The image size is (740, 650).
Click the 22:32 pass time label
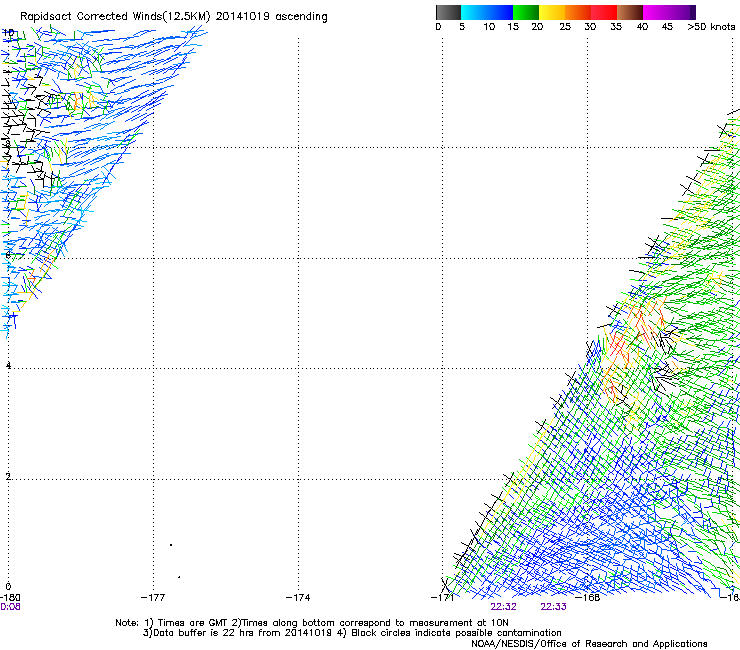click(x=503, y=607)
